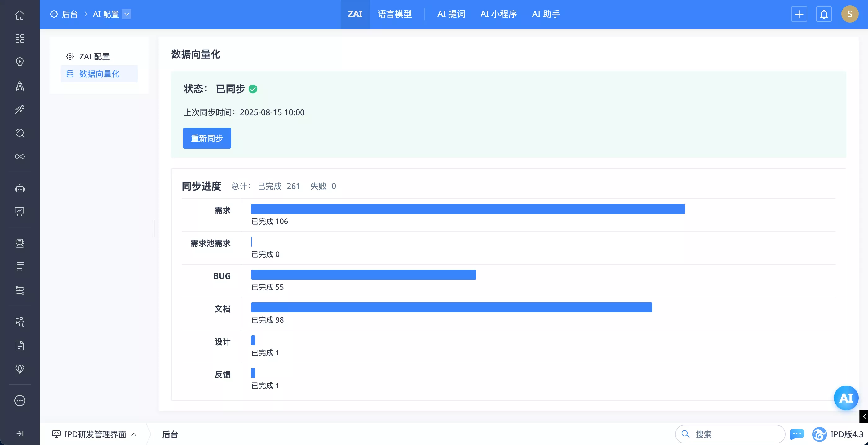Open the more options ellipsis icon
The width and height of the screenshot is (868, 445).
(20, 401)
